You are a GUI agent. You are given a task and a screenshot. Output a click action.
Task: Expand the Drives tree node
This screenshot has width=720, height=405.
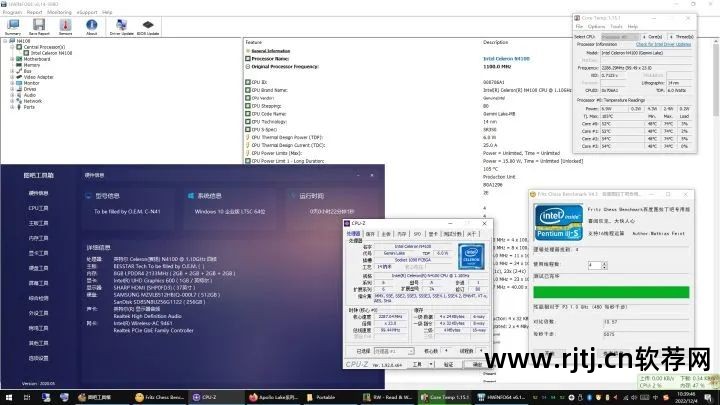pyautogui.click(x=12, y=89)
